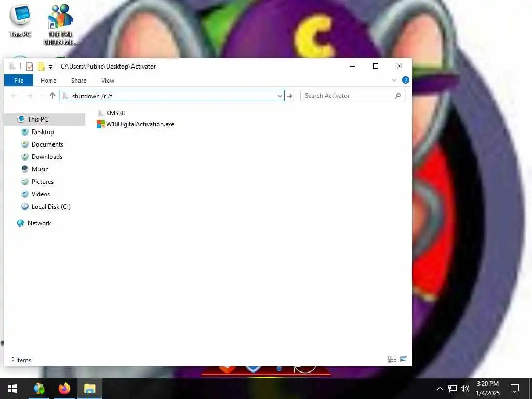Click the Go to arrow button
The image size is (532, 399).
click(x=289, y=96)
